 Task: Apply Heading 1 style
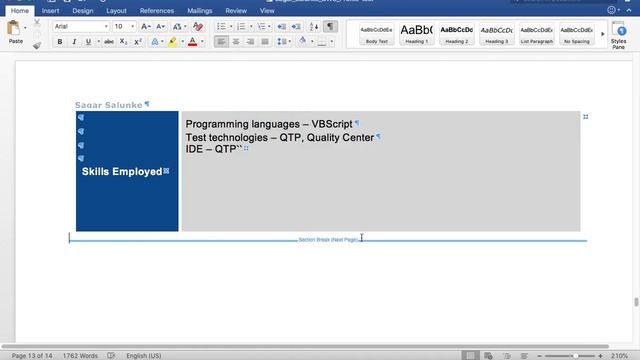pos(416,34)
